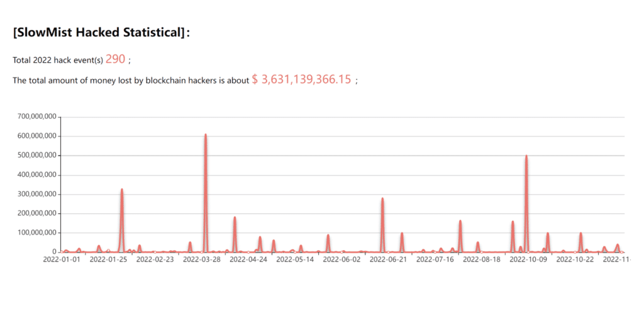Viewport: 644px width, 310px height.
Task: Click the 2022-08-18 date label
Action: point(482,258)
